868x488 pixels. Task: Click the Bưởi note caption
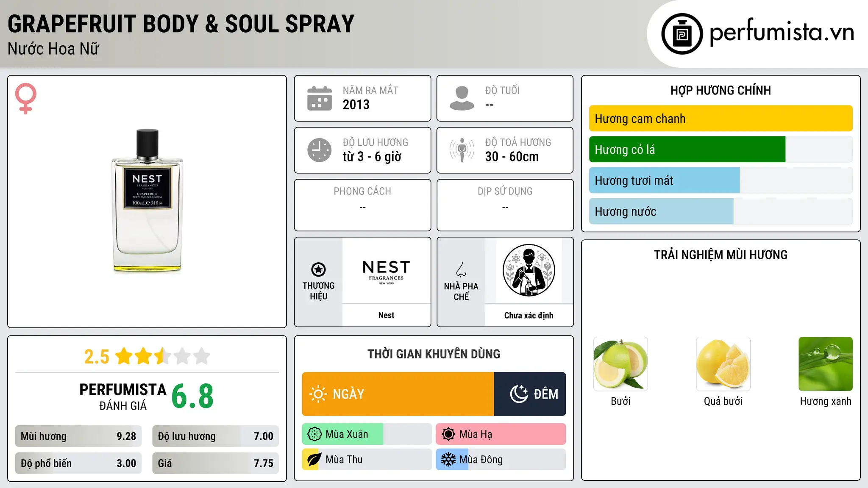pos(620,401)
